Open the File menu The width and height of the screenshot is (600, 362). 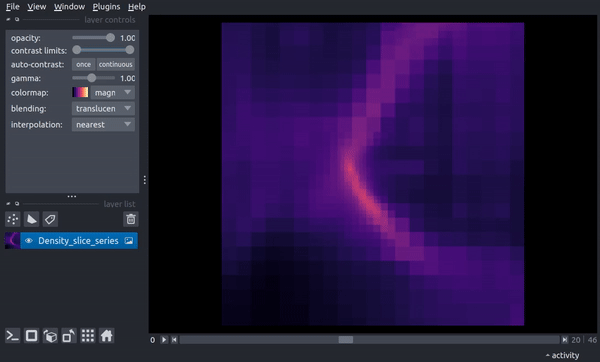coord(12,7)
